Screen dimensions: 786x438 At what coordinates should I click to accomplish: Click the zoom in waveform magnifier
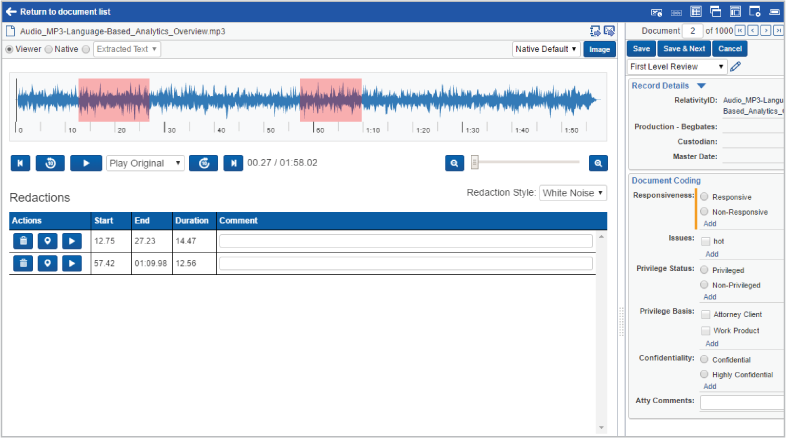[598, 163]
